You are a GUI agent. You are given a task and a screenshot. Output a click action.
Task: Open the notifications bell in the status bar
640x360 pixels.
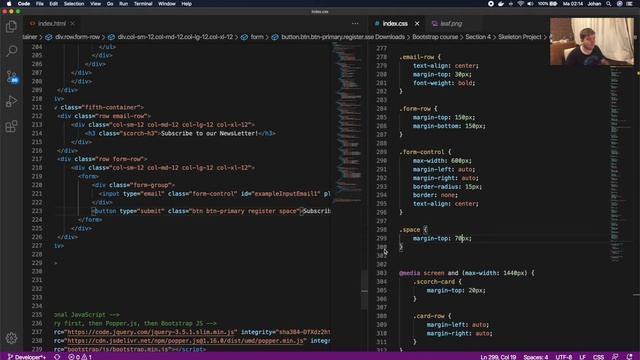629,357
